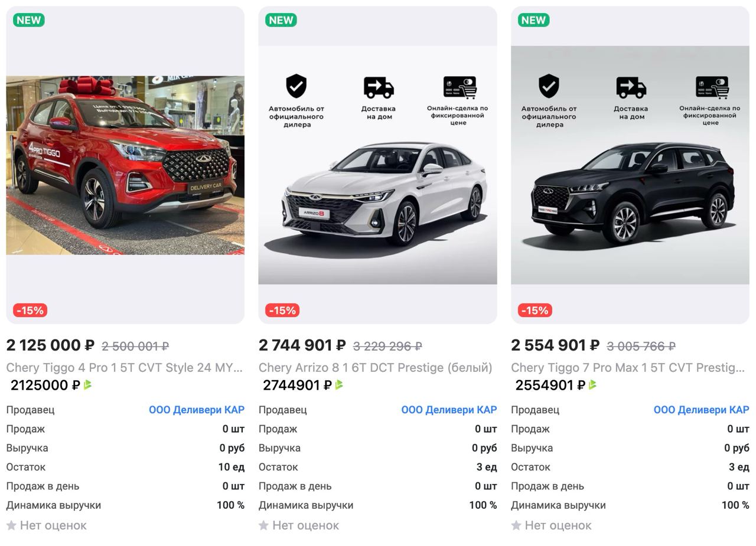
Task: Click the rating star under Arrizo 8
Action: (x=263, y=525)
